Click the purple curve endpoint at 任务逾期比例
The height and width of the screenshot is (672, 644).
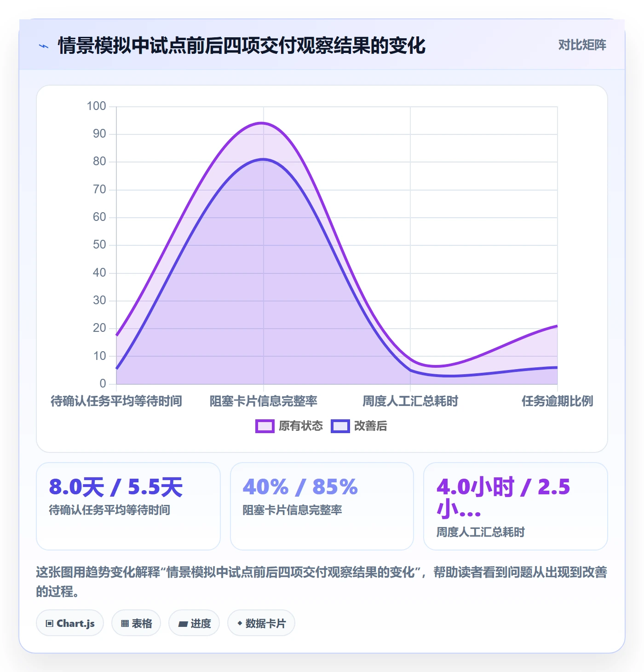(557, 326)
